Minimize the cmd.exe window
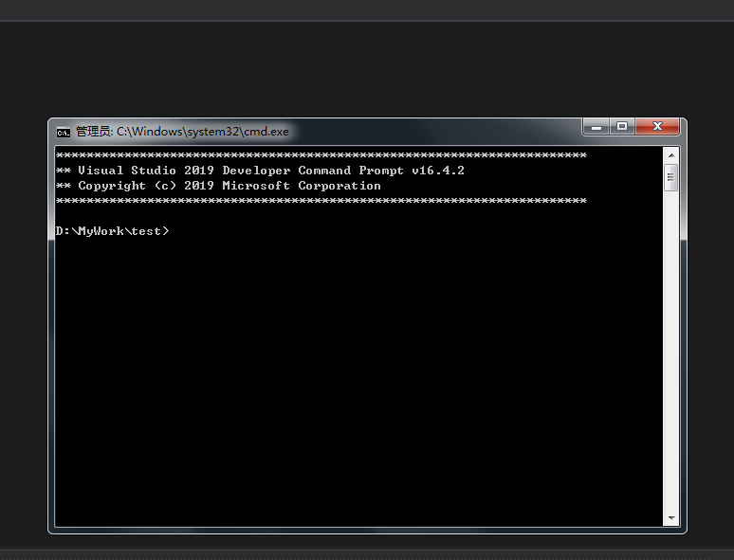This screenshot has height=560, width=734. (596, 126)
